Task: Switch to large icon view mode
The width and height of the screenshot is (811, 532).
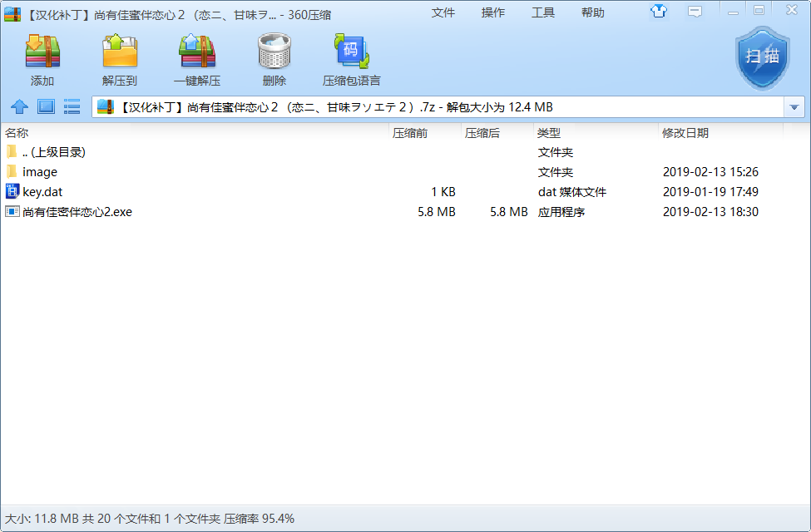Action: click(x=46, y=107)
